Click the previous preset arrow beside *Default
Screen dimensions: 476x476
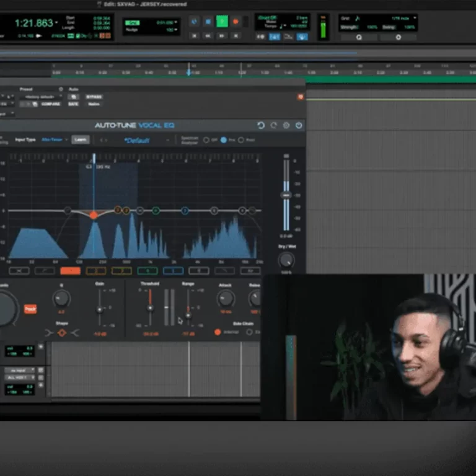coord(102,140)
